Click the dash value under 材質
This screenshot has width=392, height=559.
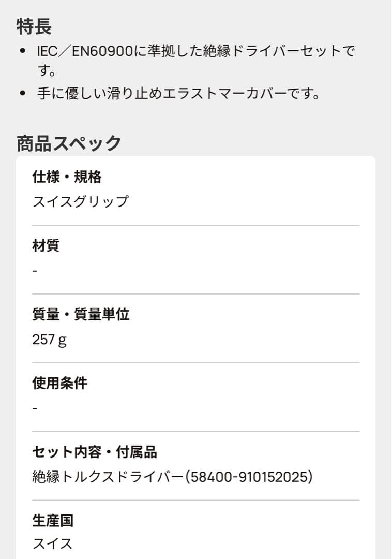pos(35,271)
